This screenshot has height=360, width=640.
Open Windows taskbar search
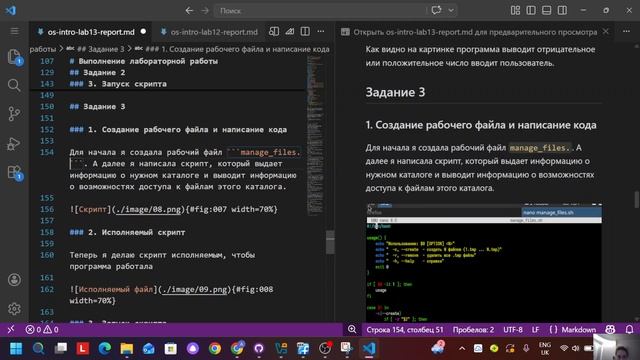(x=38, y=349)
